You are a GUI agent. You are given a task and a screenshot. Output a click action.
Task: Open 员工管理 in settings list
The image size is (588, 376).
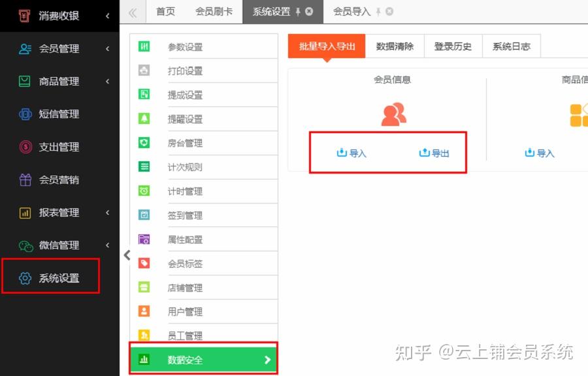tap(204, 335)
